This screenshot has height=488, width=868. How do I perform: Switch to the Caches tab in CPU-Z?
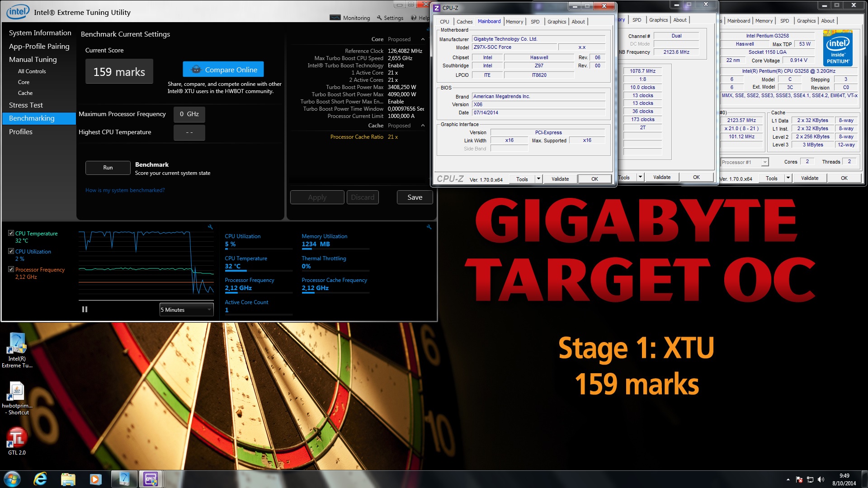[x=464, y=22]
